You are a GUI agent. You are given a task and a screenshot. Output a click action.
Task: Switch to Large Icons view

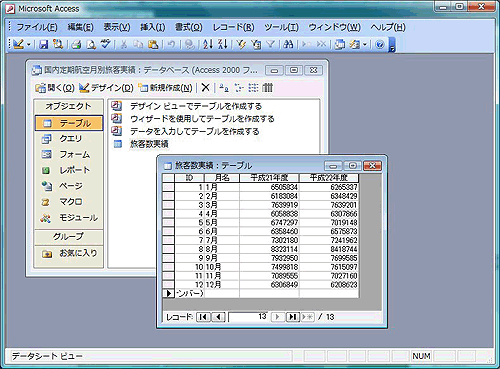224,88
